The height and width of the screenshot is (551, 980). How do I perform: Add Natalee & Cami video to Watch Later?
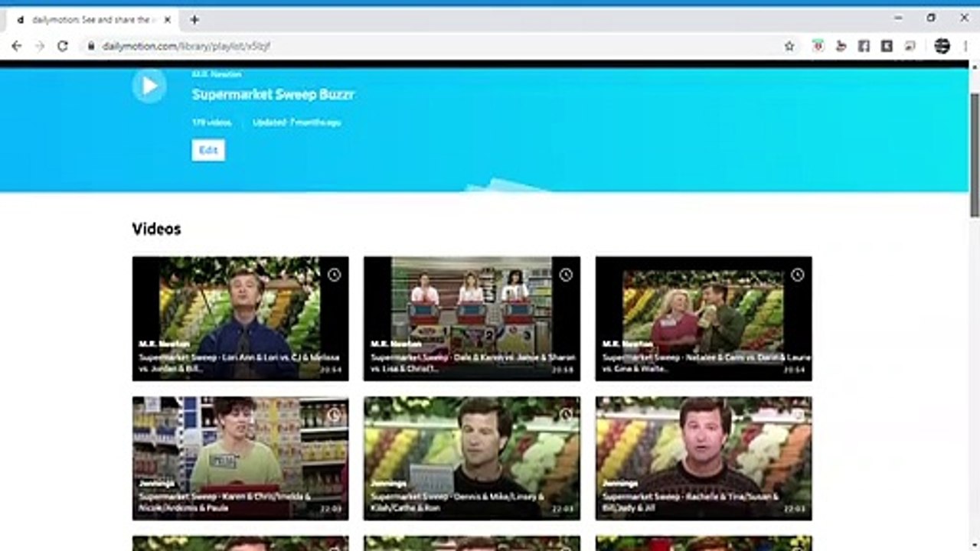coord(797,275)
